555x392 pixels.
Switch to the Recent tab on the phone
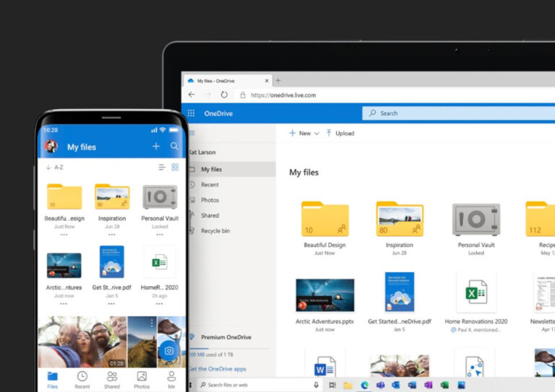click(82, 380)
